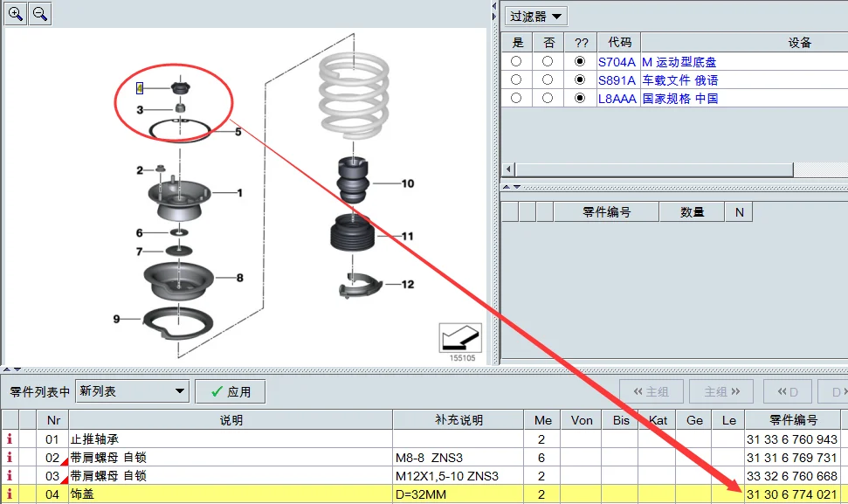Open the 过滤器 dropdown

535,17
